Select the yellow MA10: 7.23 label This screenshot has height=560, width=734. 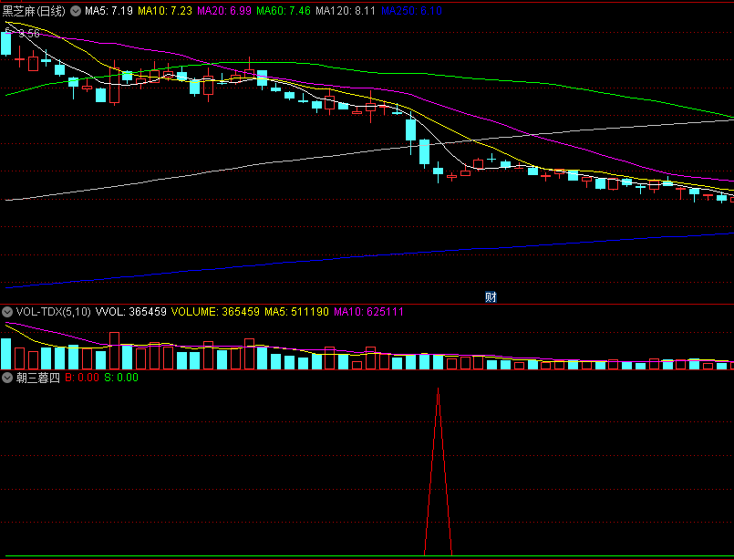pos(165,11)
